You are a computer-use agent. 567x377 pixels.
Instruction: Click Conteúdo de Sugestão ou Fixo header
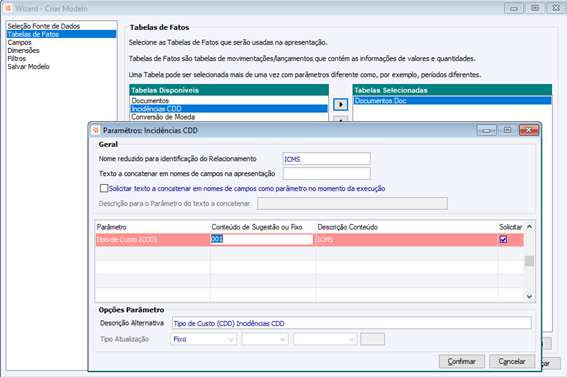pyautogui.click(x=263, y=227)
